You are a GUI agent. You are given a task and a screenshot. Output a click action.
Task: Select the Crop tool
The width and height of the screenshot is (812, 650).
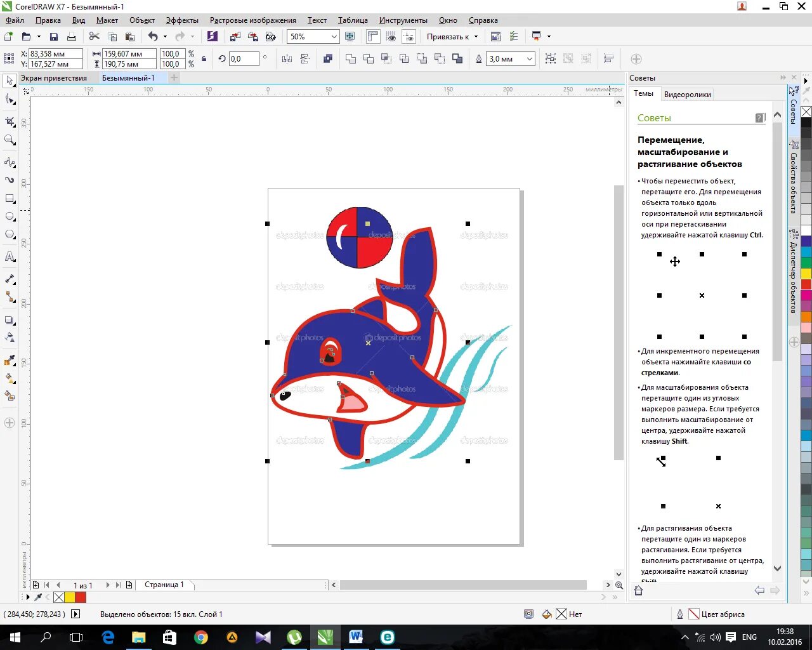pos(10,121)
